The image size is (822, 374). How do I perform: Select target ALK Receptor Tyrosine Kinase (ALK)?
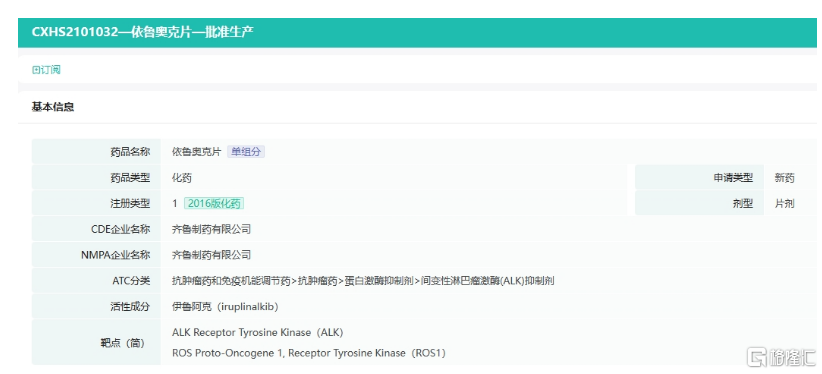(257, 333)
